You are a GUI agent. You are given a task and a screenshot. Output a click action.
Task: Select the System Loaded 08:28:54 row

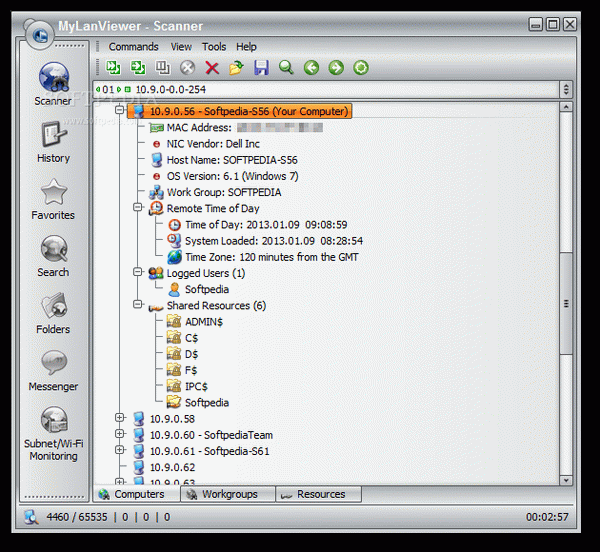tap(265, 241)
